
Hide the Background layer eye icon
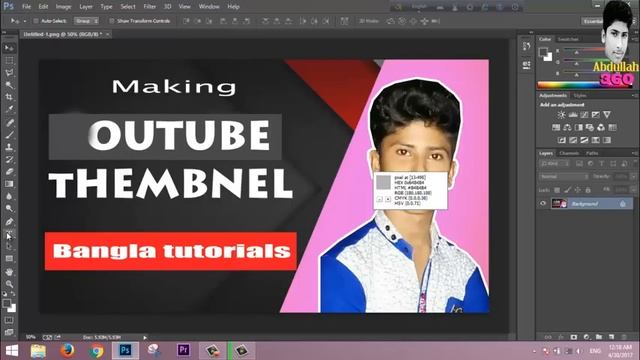tap(543, 203)
